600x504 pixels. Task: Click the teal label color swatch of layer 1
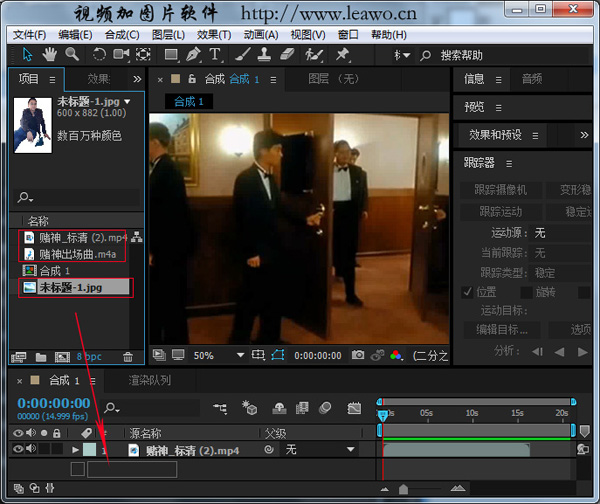pyautogui.click(x=90, y=449)
